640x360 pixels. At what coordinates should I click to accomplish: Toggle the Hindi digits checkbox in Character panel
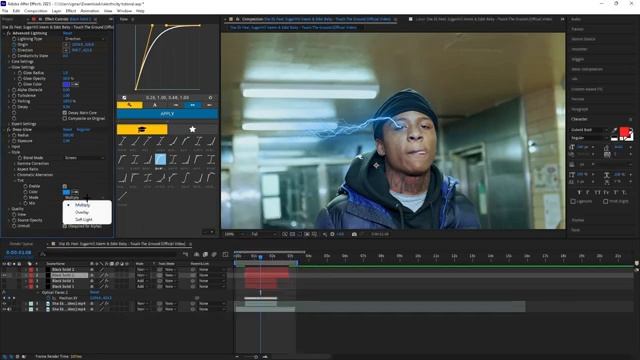pos(606,201)
